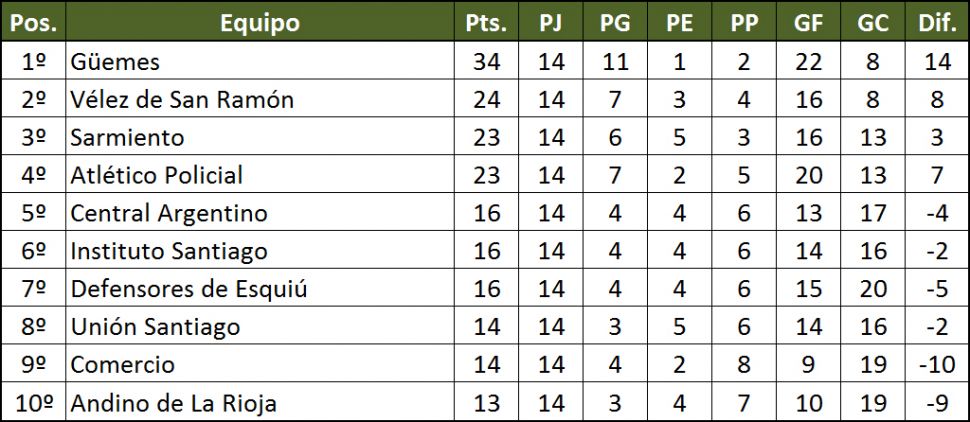The image size is (970, 422).
Task: Click the Vélez de San Ramón cell
Action: pyautogui.click(x=182, y=100)
